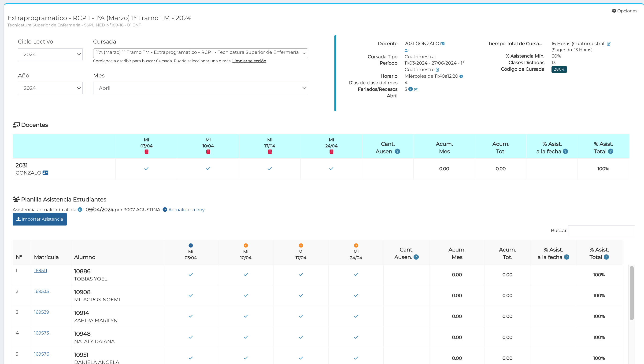
Task: Toggle the orange status icon above Mi 24/04
Action: 356,245
